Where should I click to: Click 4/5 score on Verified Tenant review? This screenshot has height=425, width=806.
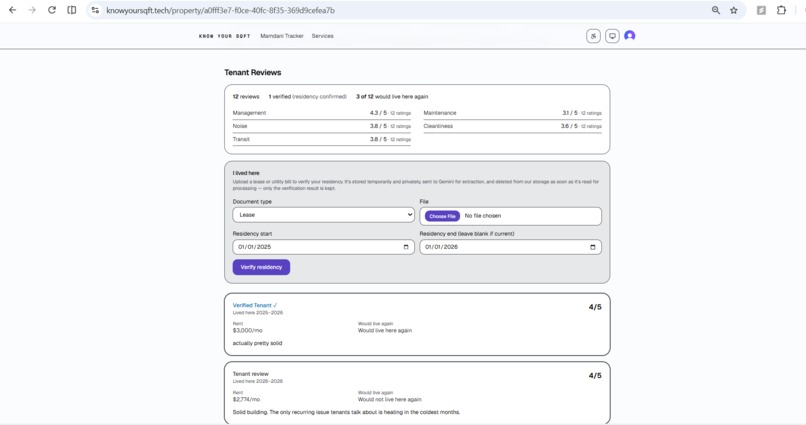click(x=595, y=307)
